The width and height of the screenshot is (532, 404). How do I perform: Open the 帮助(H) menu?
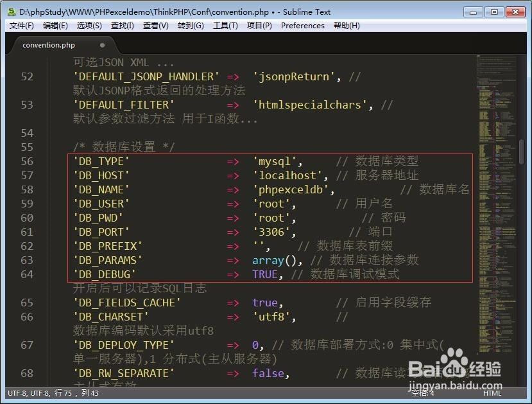[x=346, y=26]
